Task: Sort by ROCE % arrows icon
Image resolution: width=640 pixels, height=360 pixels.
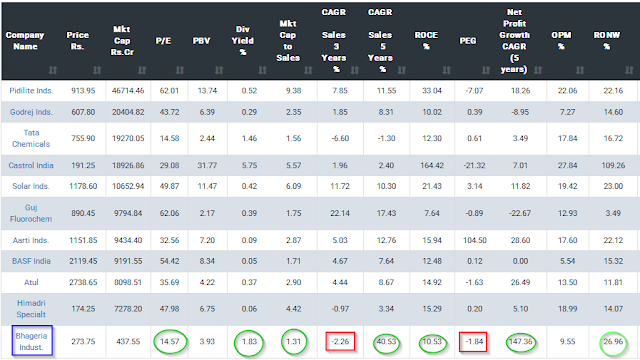Action: coord(447,70)
